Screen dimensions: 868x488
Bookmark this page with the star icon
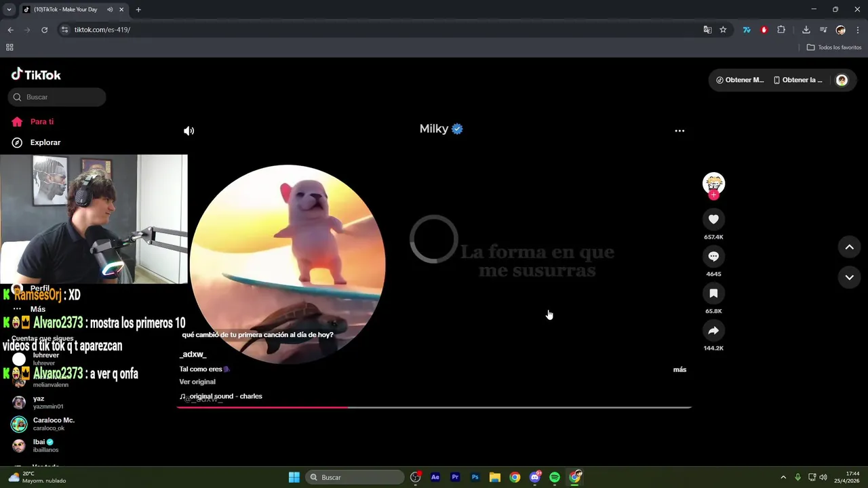pyautogui.click(x=723, y=30)
